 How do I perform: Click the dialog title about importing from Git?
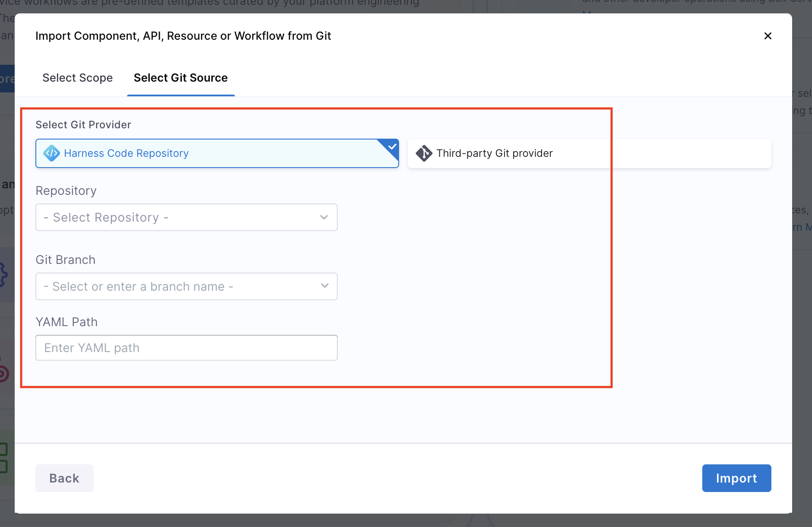183,36
